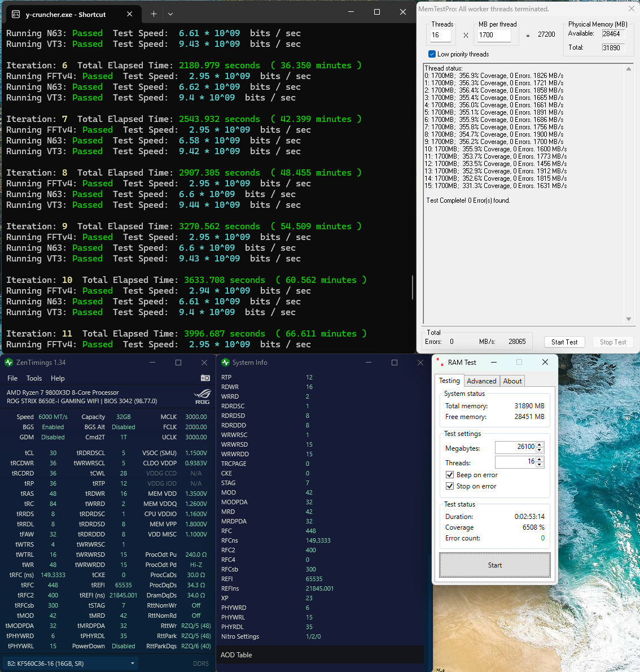Click the Speed value 6000 MT/s
Image resolution: width=640 pixels, height=672 pixels.
tap(53, 417)
